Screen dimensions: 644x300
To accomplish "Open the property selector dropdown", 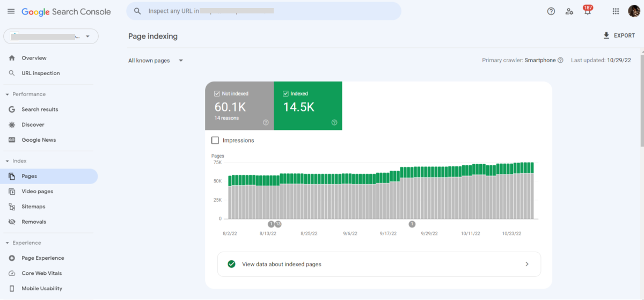I will (51, 36).
